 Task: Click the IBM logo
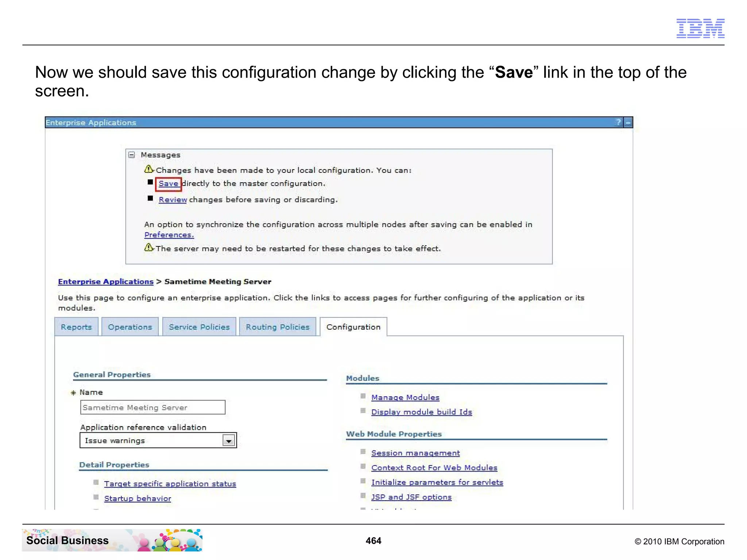[700, 28]
